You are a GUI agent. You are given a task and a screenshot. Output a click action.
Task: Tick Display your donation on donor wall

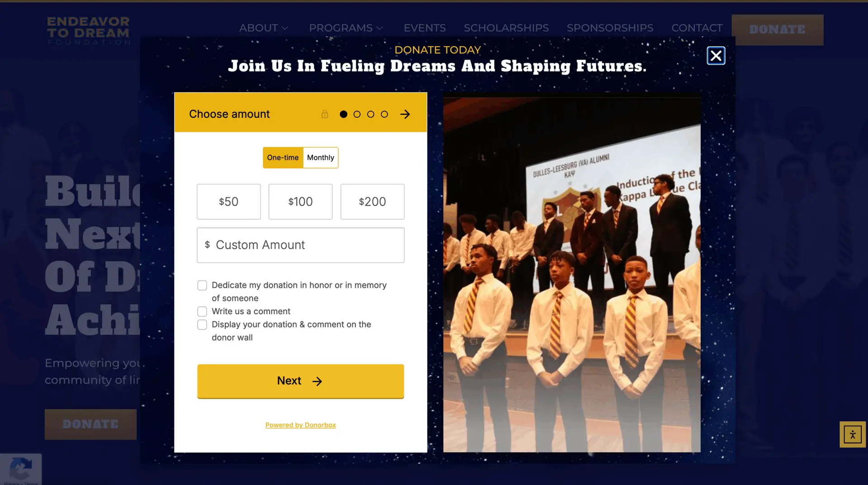[x=202, y=325]
